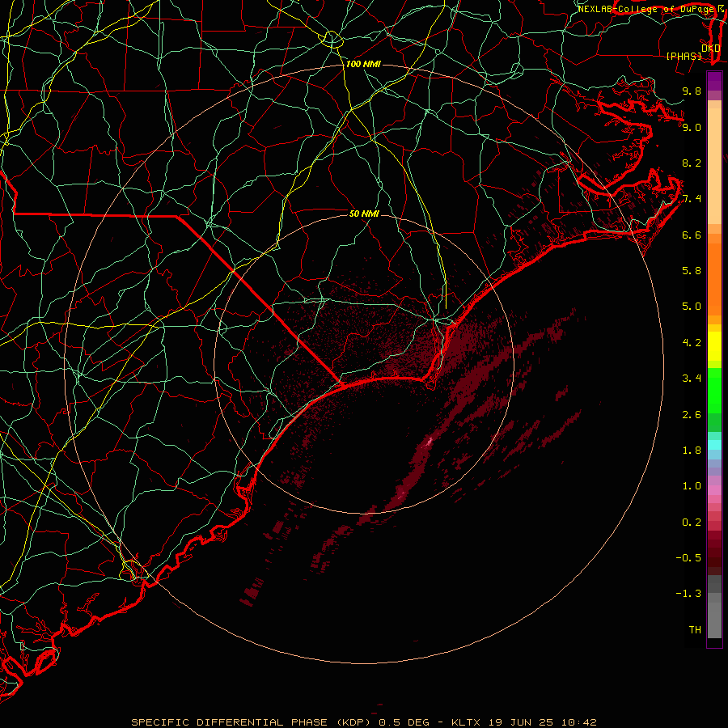Click the cyan segment of the color bar
The height and width of the screenshot is (728, 728).
tap(714, 445)
